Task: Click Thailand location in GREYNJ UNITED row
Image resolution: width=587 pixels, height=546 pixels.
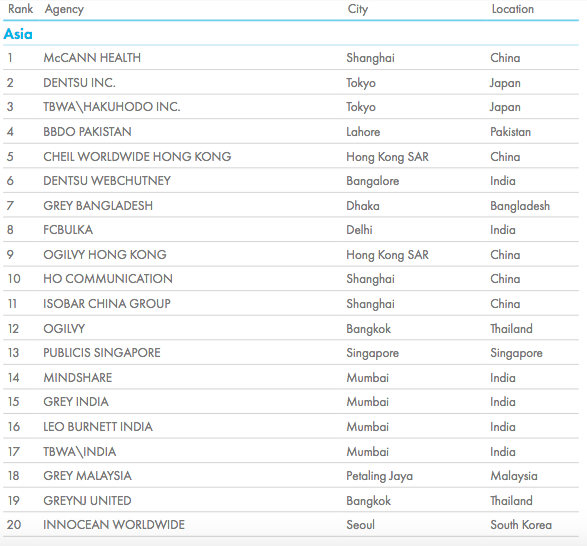Action: 511,501
